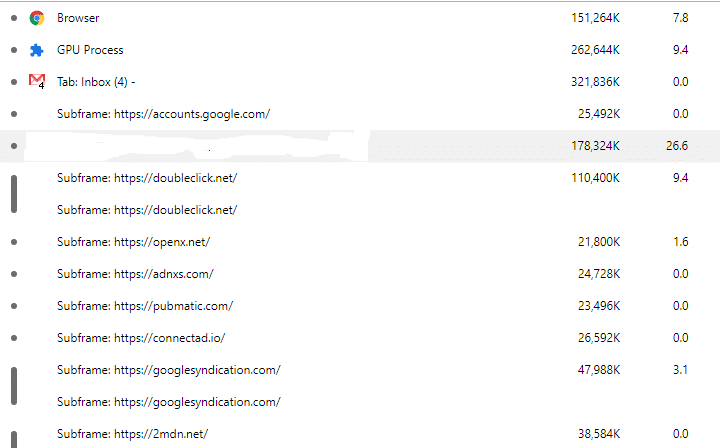The width and height of the screenshot is (720, 448).
Task: Select the doubleclick.net subframe using 110,400K
Action: [x=147, y=178]
